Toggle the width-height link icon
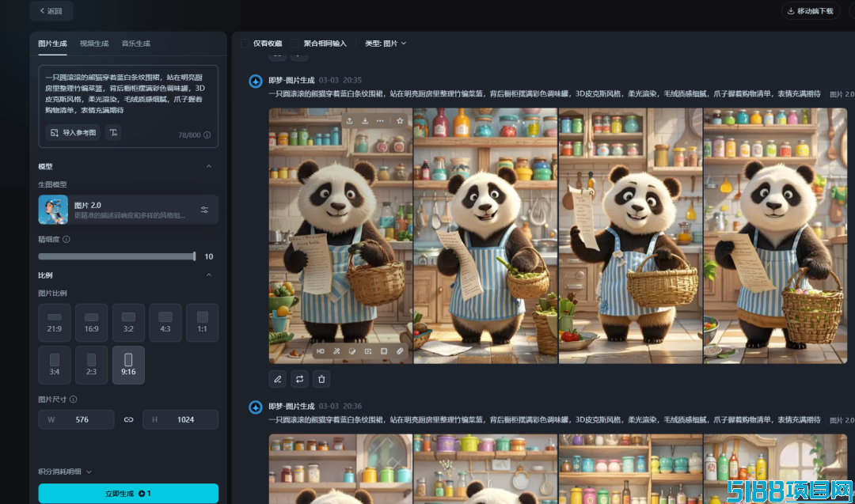855x504 pixels. click(x=129, y=419)
